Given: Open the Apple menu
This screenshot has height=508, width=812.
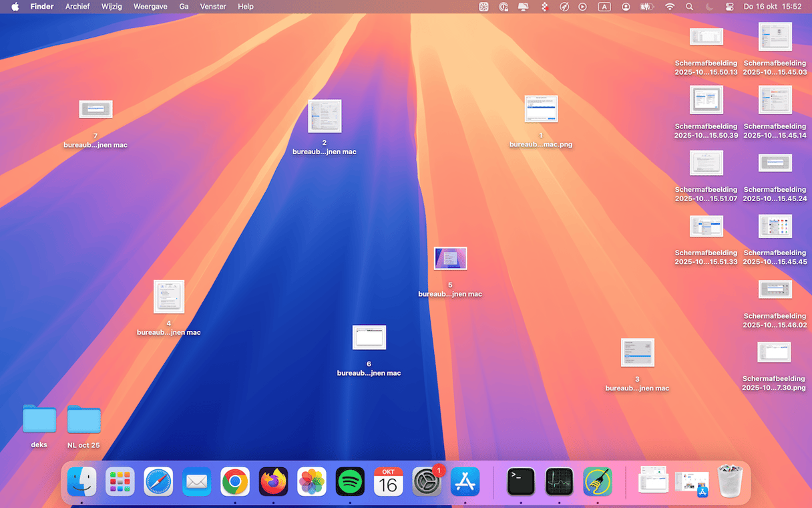Looking at the screenshot, I should pos(15,7).
